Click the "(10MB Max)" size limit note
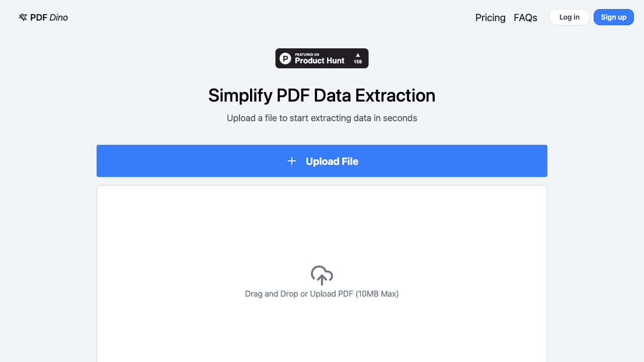644x362 pixels. (377, 294)
